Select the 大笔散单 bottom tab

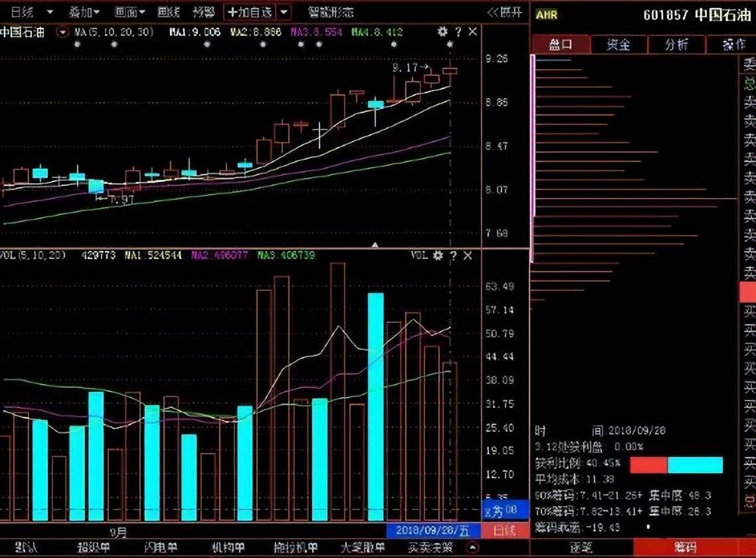click(363, 547)
